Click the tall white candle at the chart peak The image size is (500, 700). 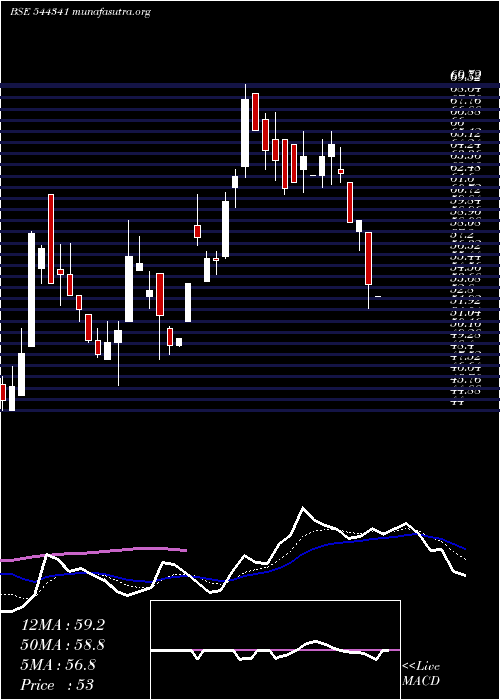pyautogui.click(x=245, y=133)
